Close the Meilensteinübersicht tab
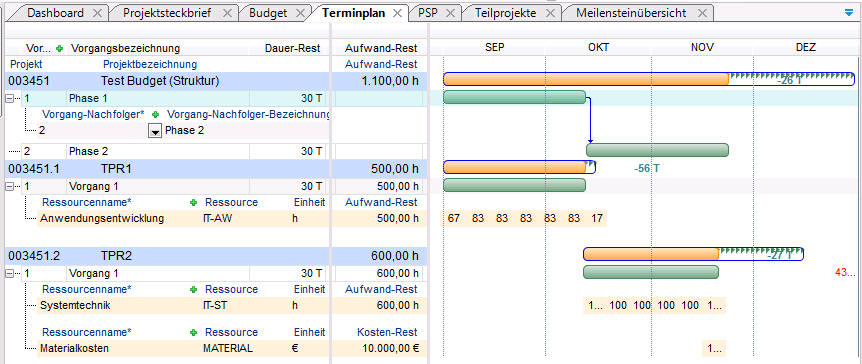The width and height of the screenshot is (862, 364). click(x=702, y=13)
